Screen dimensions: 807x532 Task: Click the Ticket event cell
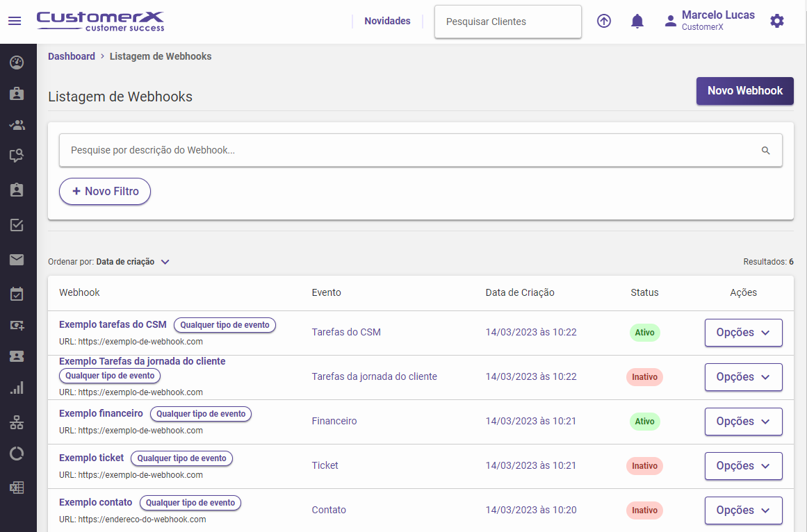325,465
